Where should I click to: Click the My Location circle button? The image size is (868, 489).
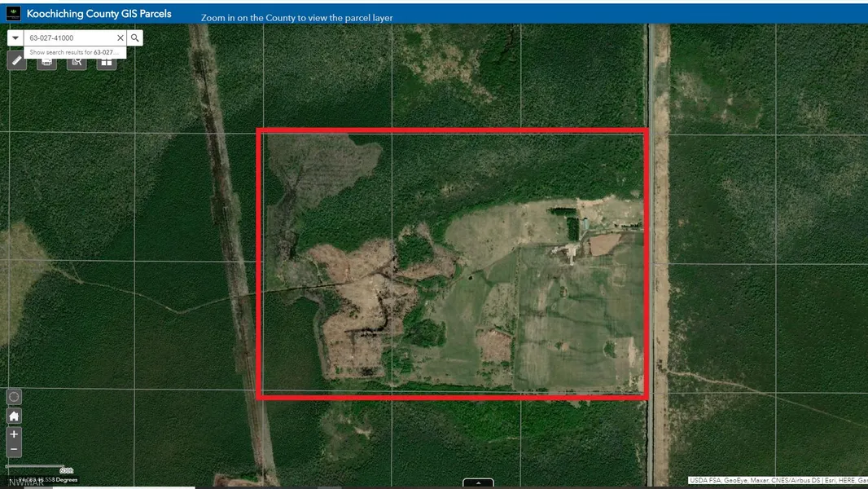click(14, 397)
